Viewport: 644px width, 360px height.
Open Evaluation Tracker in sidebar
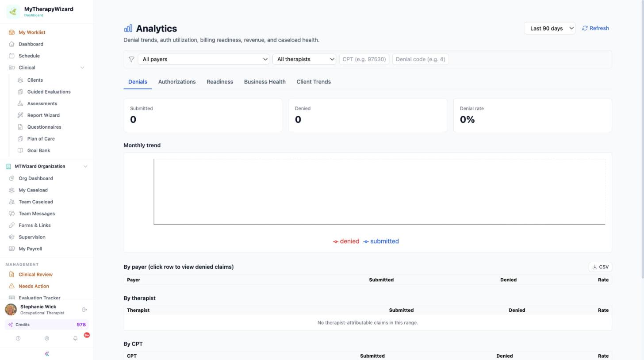tap(39, 298)
